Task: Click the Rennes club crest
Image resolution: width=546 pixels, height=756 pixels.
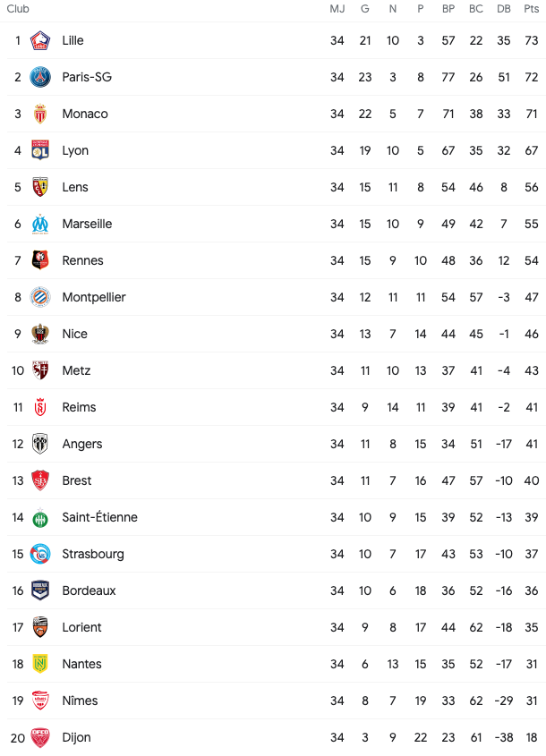Action: [x=40, y=260]
